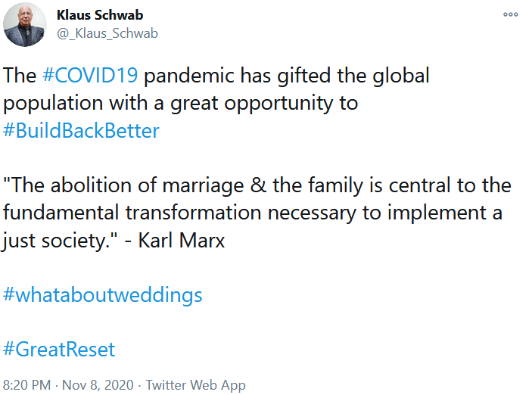Follow the #BuildBackBetter hashtag link
The width and height of the screenshot is (532, 395).
click(x=82, y=130)
